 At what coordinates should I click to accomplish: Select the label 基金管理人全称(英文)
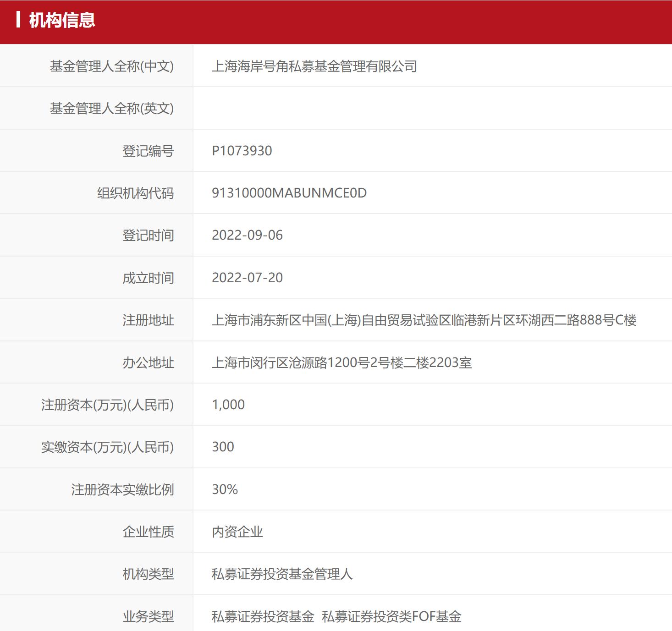[x=112, y=109]
